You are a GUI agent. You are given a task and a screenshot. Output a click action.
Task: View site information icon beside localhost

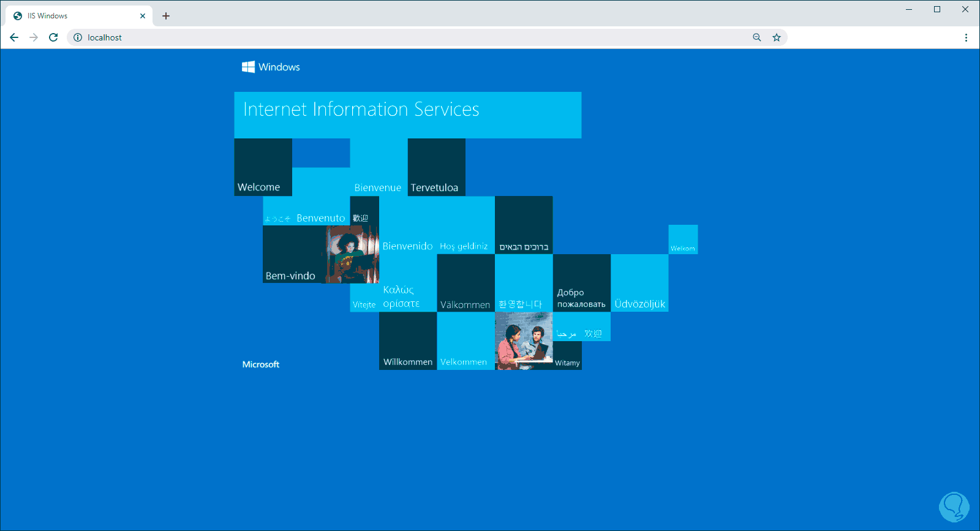pos(78,37)
